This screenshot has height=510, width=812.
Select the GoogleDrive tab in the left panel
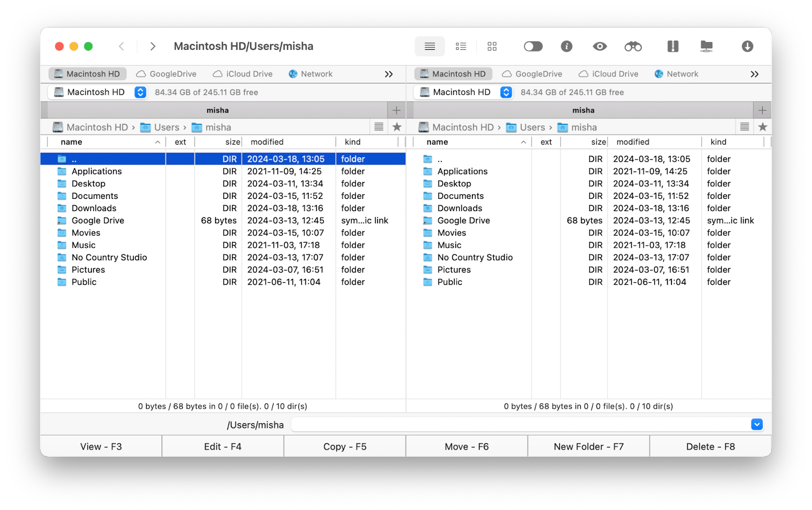166,74
